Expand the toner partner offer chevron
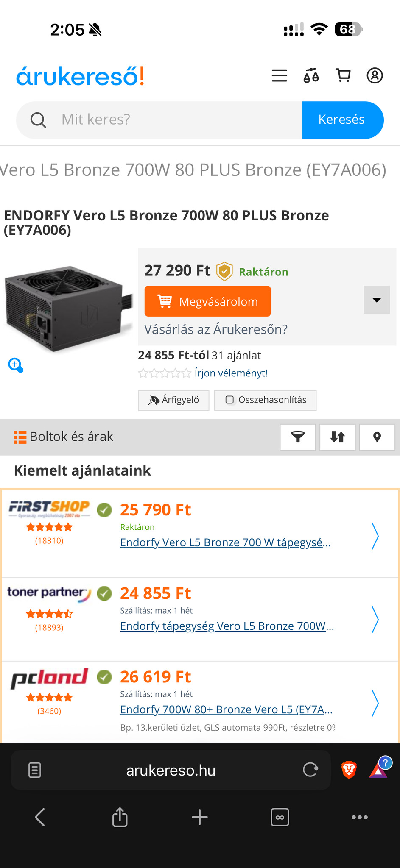400x868 pixels. [375, 619]
